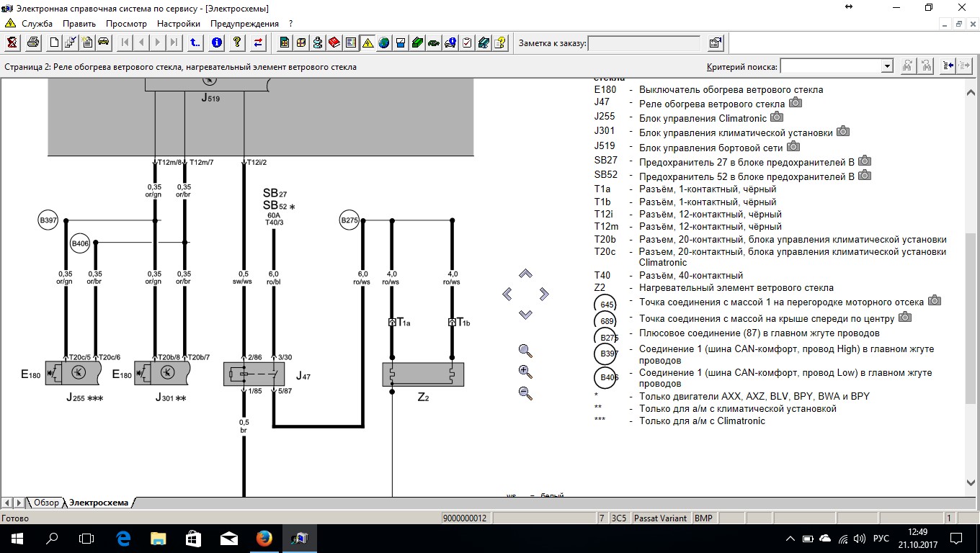Click the zoom-out magnifier with minus sign

point(525,394)
